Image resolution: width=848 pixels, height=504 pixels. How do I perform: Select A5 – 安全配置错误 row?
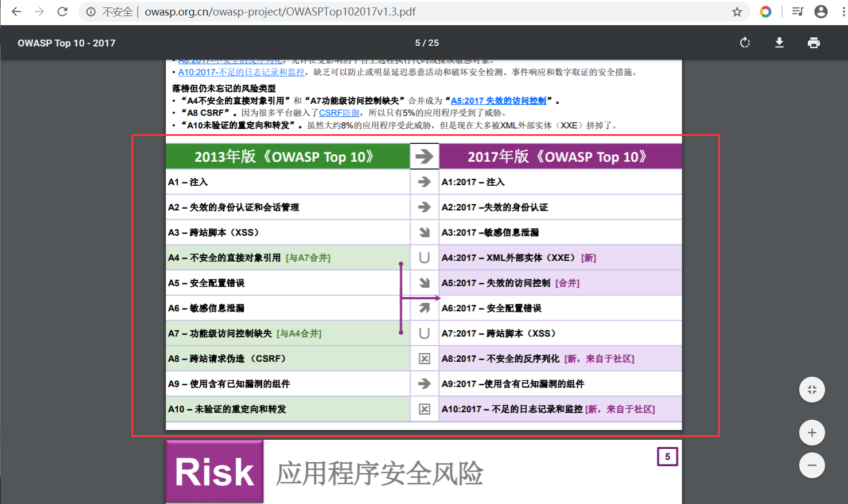click(x=288, y=283)
